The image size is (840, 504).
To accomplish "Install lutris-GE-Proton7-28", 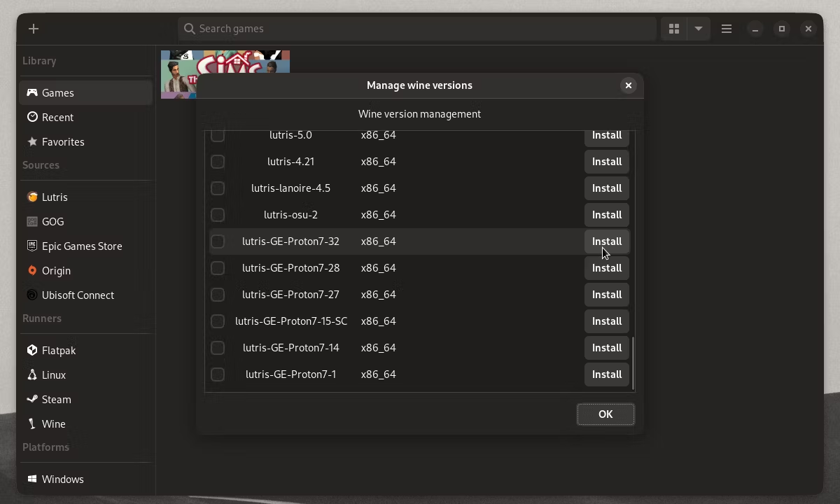I will (x=607, y=268).
